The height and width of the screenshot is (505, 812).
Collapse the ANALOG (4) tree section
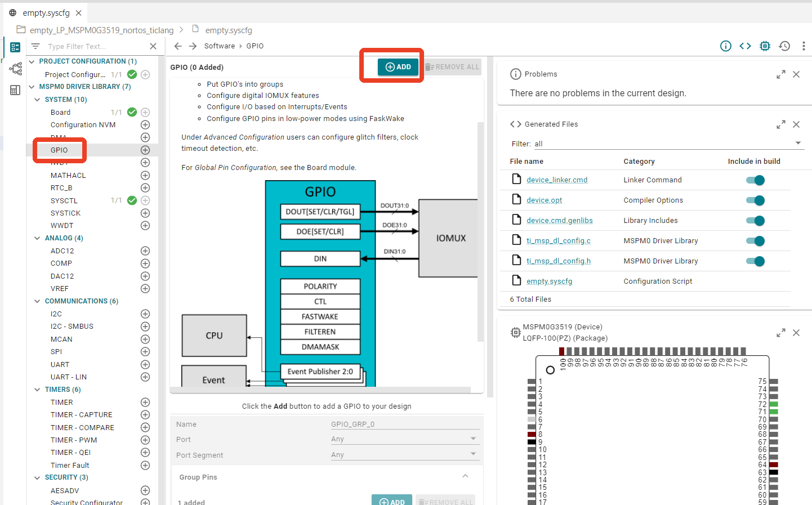pos(37,238)
